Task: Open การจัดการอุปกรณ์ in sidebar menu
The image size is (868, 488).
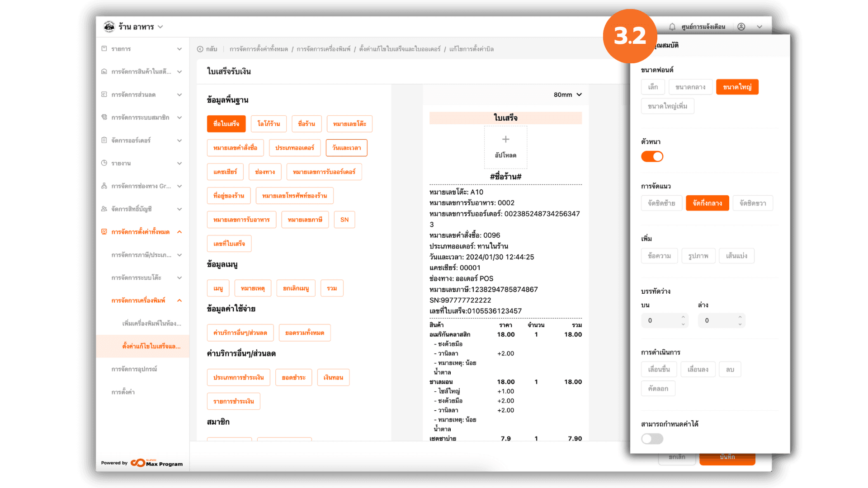Action: pos(134,369)
